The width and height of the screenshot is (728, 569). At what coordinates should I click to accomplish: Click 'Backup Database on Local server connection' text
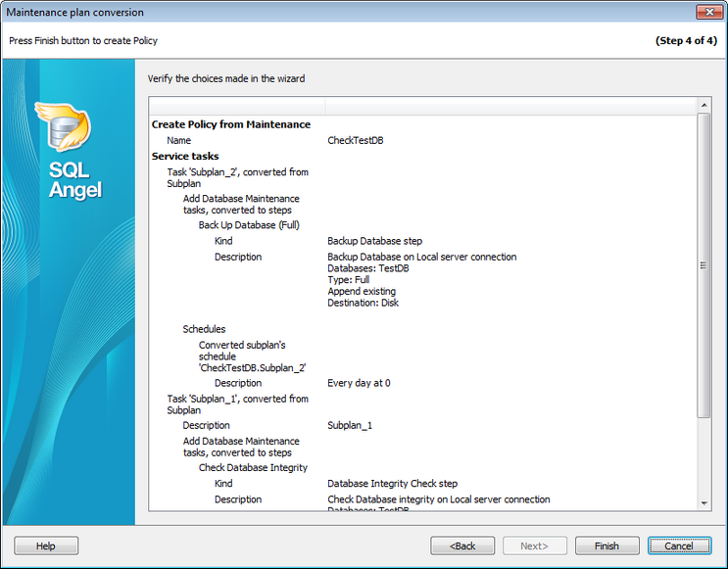pyautogui.click(x=422, y=257)
